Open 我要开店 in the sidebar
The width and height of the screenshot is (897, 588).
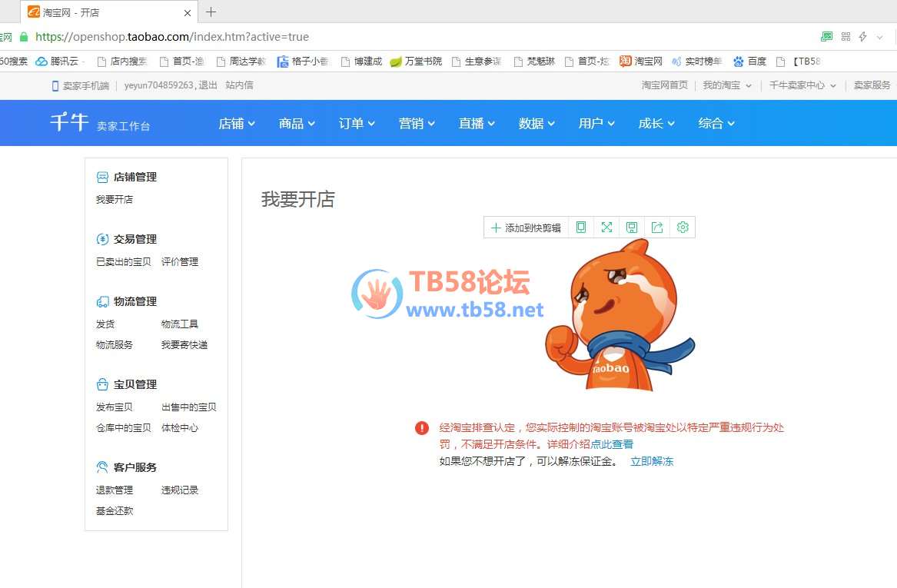coord(115,200)
